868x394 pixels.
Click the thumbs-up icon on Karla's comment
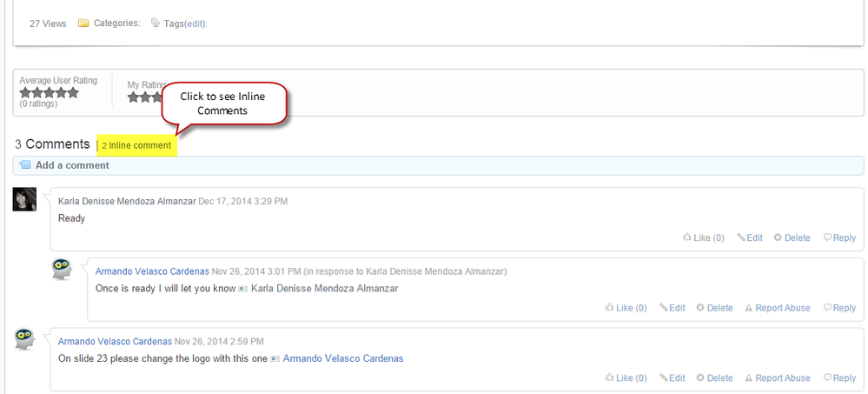tap(687, 237)
